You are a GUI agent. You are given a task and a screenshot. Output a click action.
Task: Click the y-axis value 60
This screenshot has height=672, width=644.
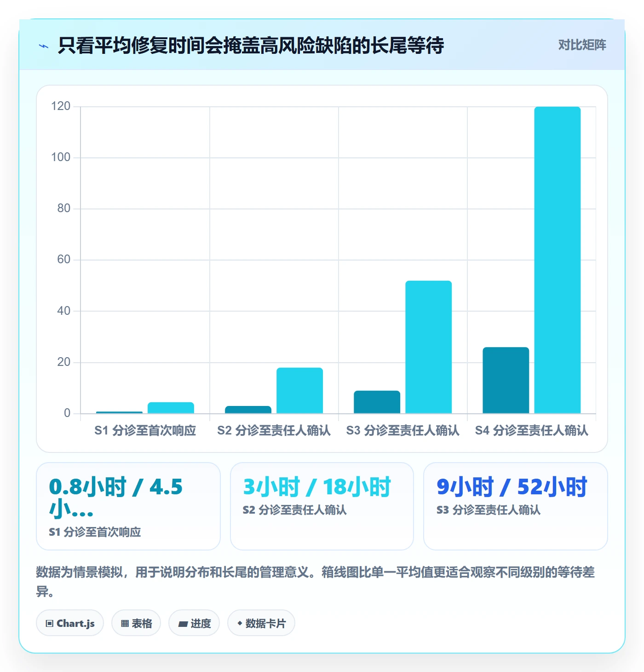pyautogui.click(x=64, y=260)
